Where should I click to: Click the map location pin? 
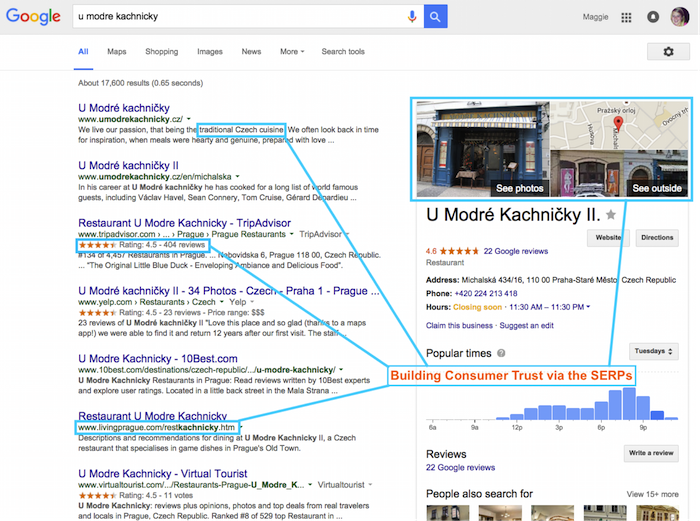pos(617,125)
